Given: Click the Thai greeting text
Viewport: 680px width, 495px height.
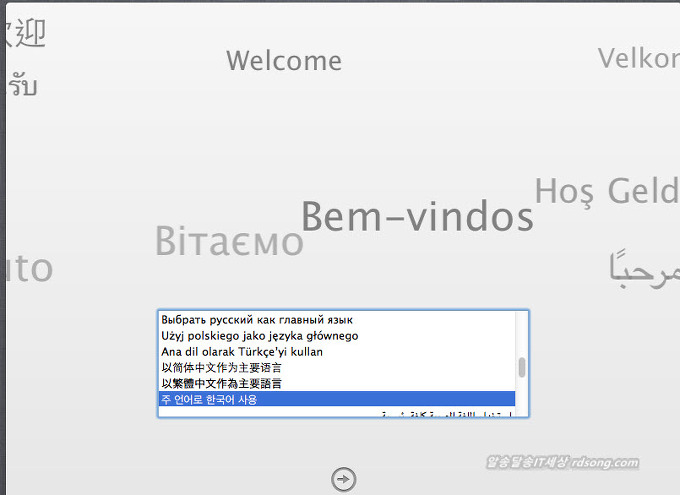Looking at the screenshot, I should coord(21,85).
